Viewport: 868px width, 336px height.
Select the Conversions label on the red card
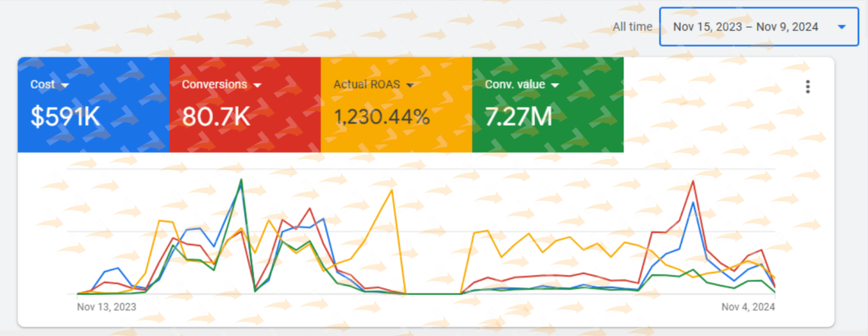point(214,85)
